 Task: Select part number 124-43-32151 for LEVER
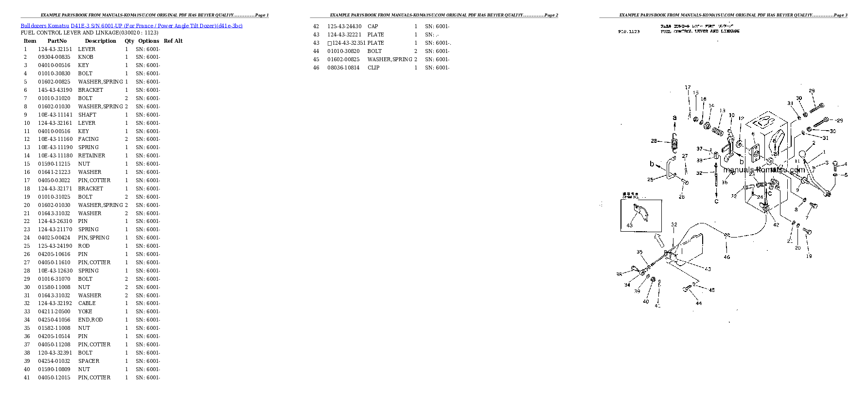pos(55,49)
